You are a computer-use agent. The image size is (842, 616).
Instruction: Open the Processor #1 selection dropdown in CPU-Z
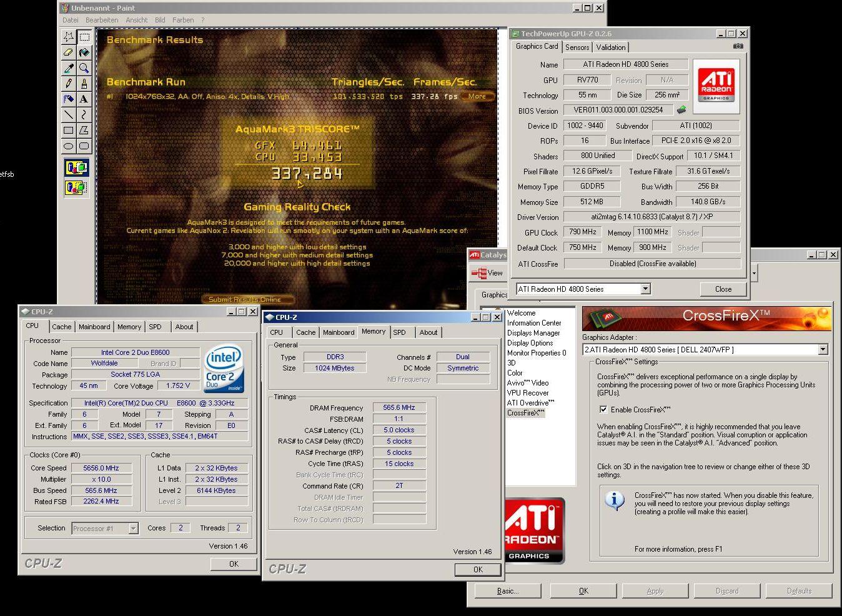[133, 529]
